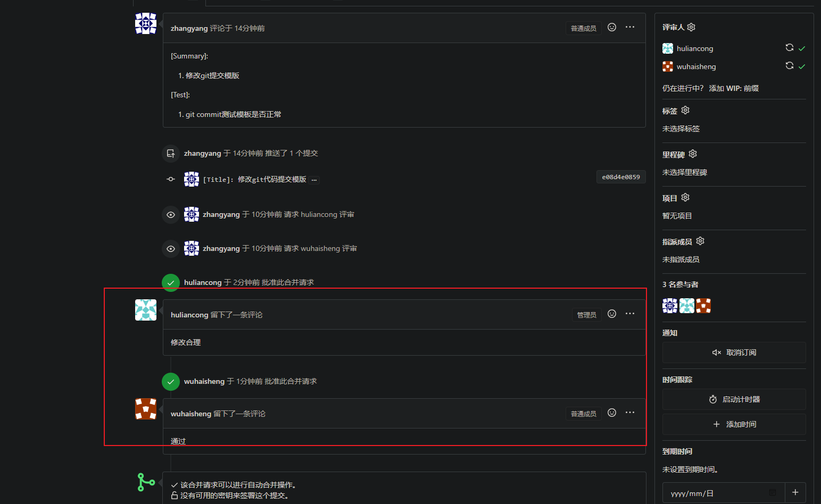Re-request review from wuhaisheng

pos(790,66)
